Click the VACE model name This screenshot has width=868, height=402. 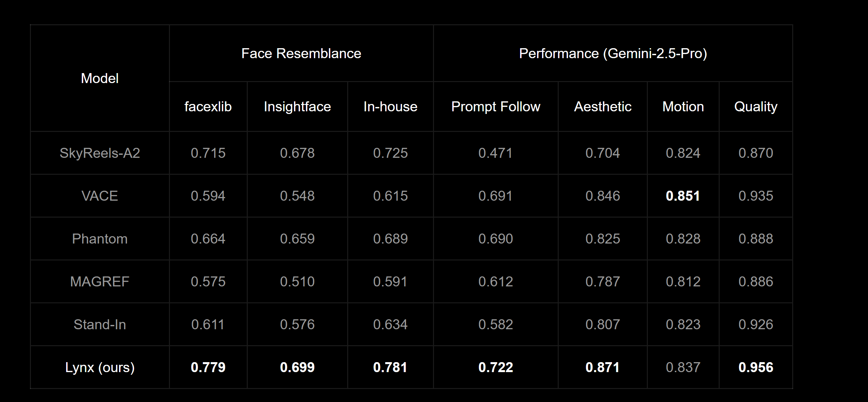coord(100,196)
